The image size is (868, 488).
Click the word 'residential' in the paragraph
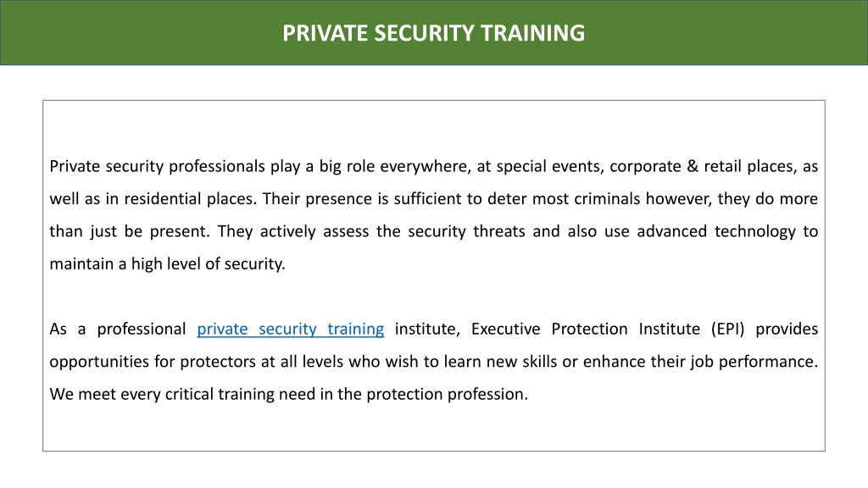162,198
